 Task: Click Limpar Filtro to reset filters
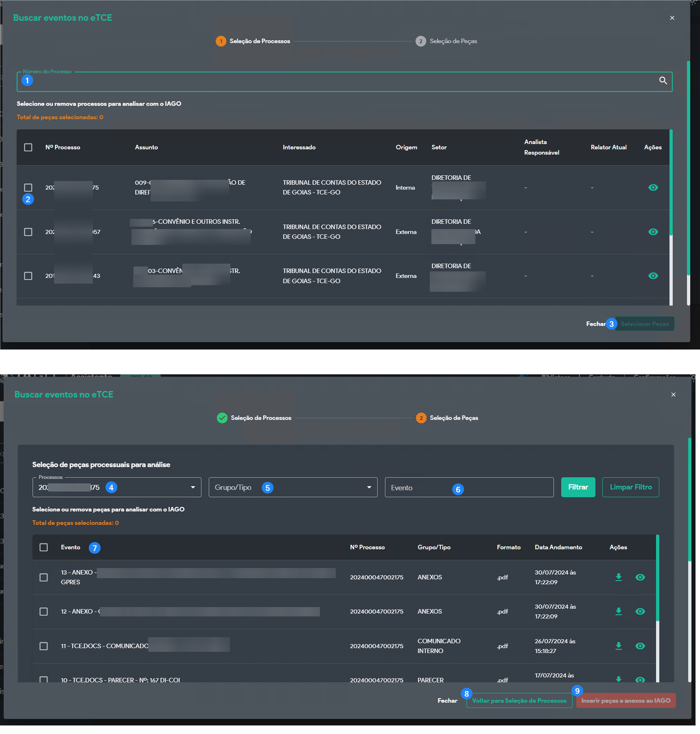[630, 487]
